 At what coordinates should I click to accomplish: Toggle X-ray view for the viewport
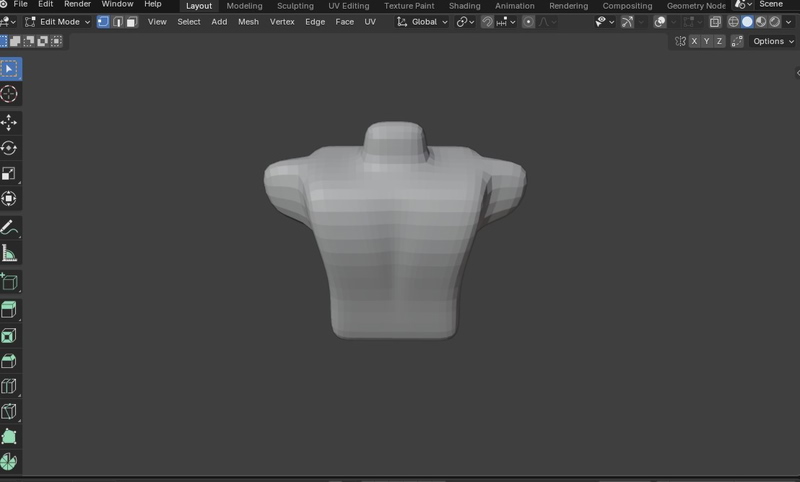click(715, 21)
